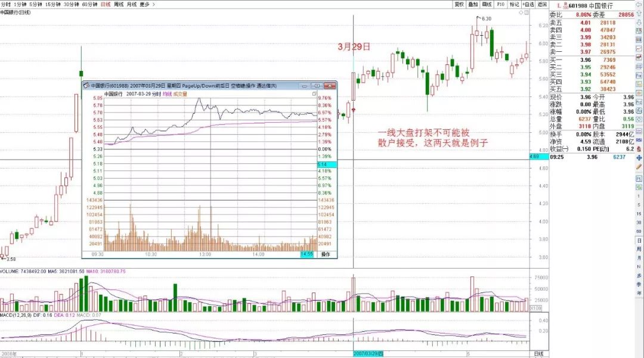Select sidebar 多 multi-period option
The width and height of the screenshot is (644, 358).
(x=639, y=276)
